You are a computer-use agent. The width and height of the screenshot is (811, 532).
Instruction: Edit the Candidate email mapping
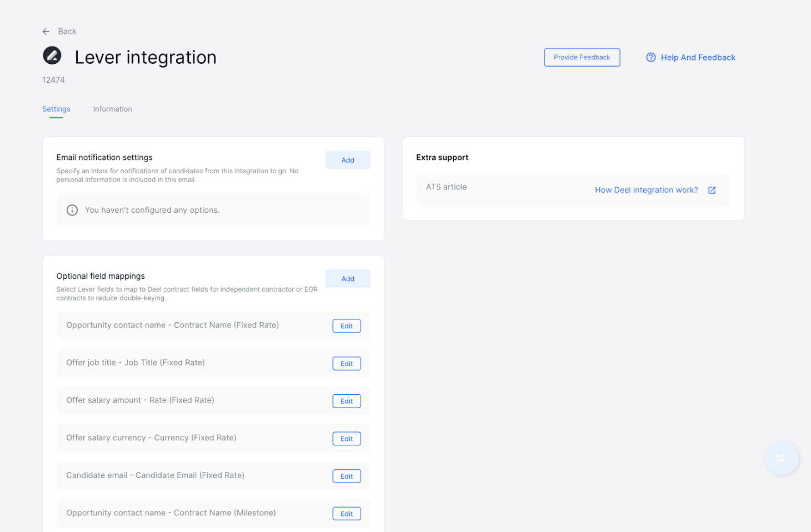pos(346,476)
